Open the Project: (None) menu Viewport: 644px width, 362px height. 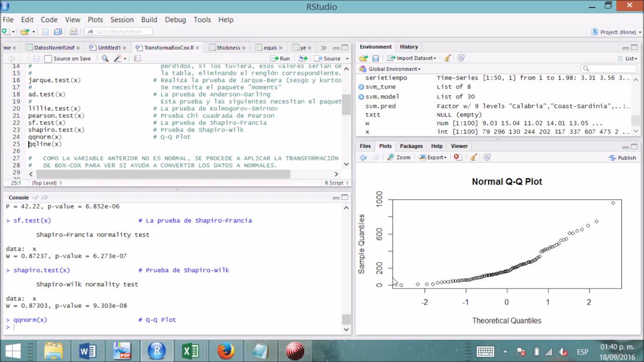pyautogui.click(x=617, y=32)
